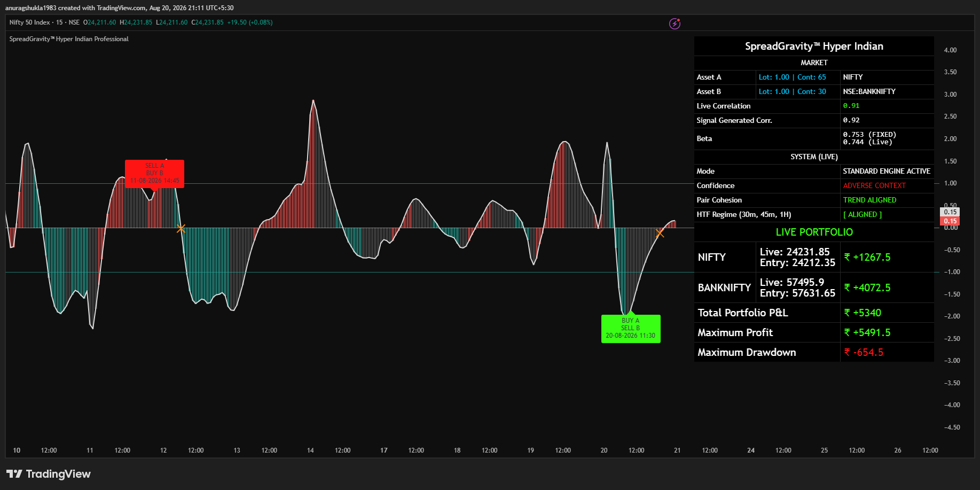The image size is (980, 490).
Task: Click the purple lightning bolt icon
Action: coord(675,24)
